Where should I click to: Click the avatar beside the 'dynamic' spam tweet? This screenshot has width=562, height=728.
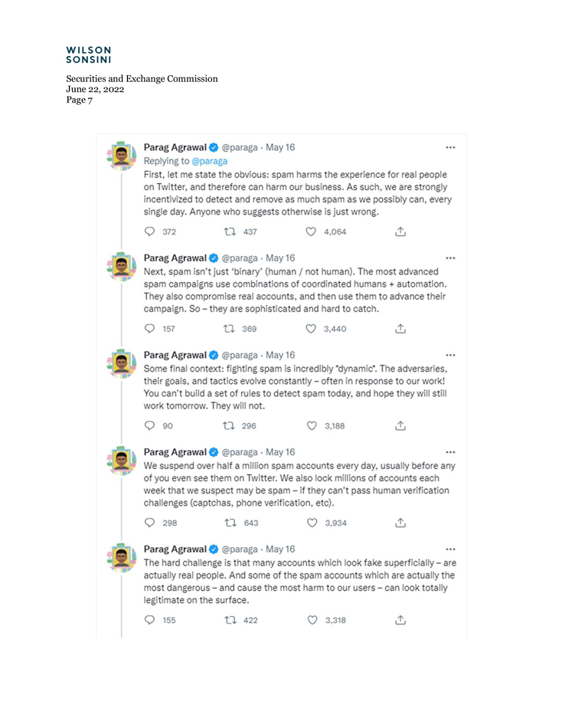click(122, 365)
